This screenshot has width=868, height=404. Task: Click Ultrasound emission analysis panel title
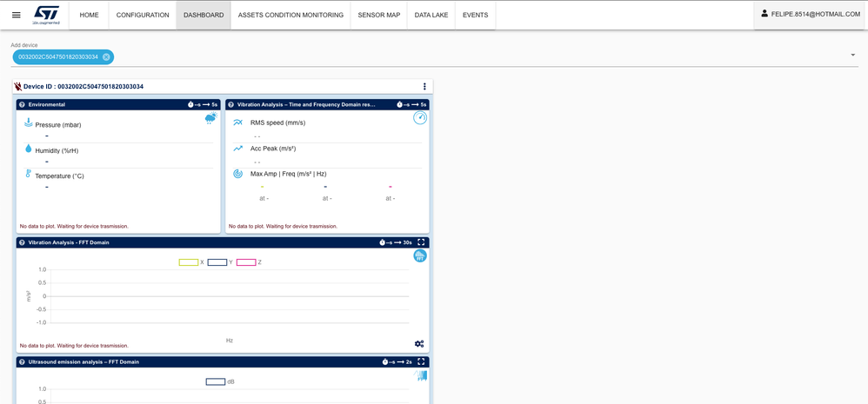83,362
